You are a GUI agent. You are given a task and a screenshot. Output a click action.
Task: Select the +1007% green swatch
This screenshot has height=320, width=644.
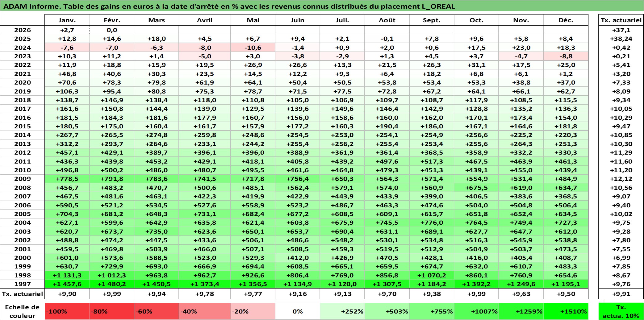point(476,311)
